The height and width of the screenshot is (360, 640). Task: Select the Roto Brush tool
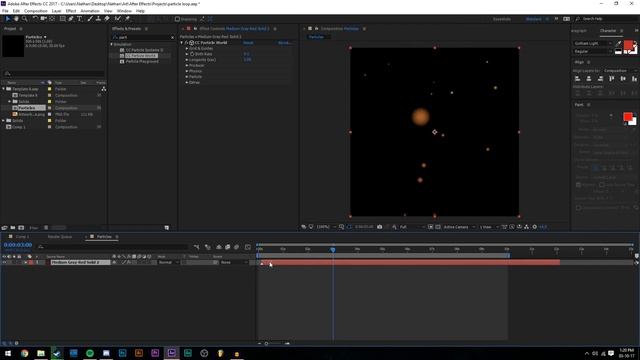pyautogui.click(x=118, y=19)
